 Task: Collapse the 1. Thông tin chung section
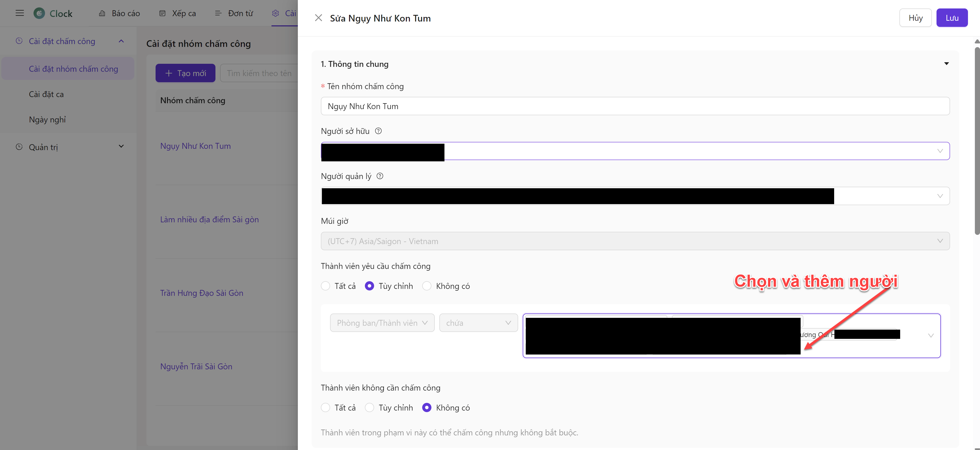[x=946, y=64]
